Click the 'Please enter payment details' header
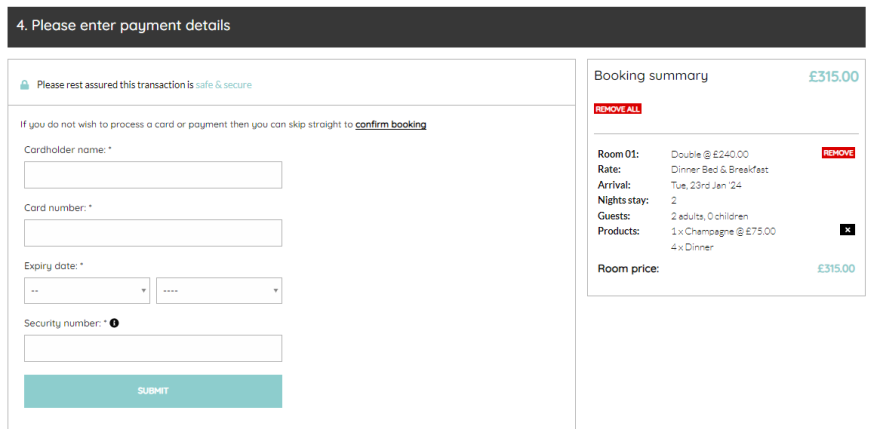 click(x=123, y=26)
